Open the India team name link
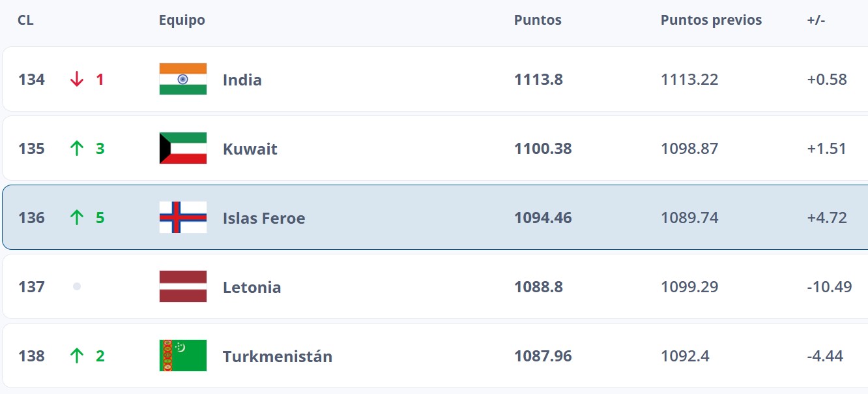 pyautogui.click(x=242, y=80)
